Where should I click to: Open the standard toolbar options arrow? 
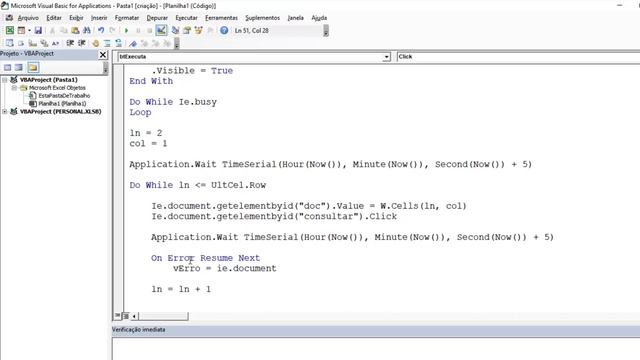[326, 31]
